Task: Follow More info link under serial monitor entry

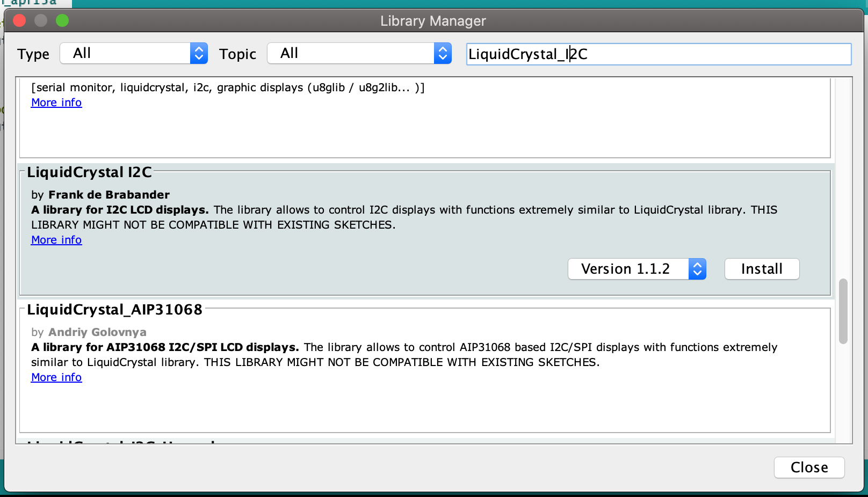Action: [56, 103]
